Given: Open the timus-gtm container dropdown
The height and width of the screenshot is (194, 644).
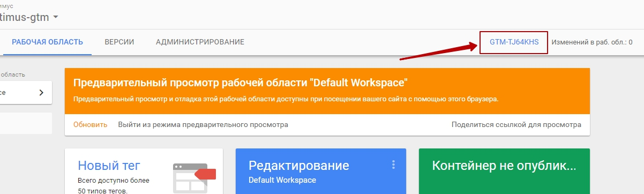Looking at the screenshot, I should pos(29,17).
